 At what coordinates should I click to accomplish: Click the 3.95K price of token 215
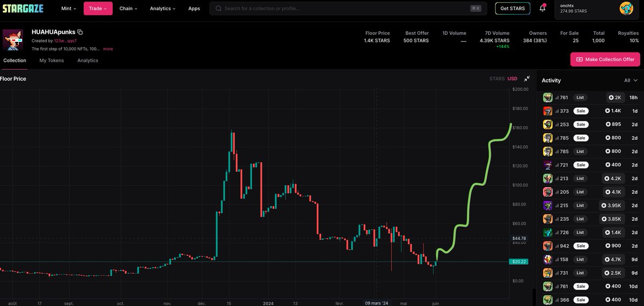(x=611, y=205)
